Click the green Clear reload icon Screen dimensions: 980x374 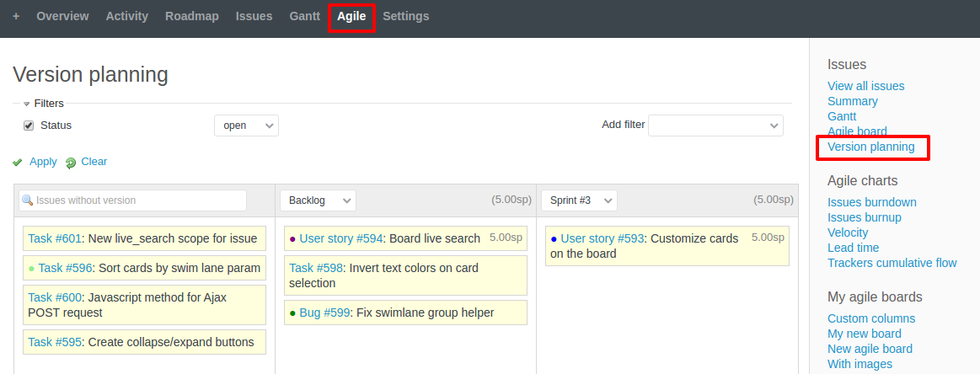71,163
